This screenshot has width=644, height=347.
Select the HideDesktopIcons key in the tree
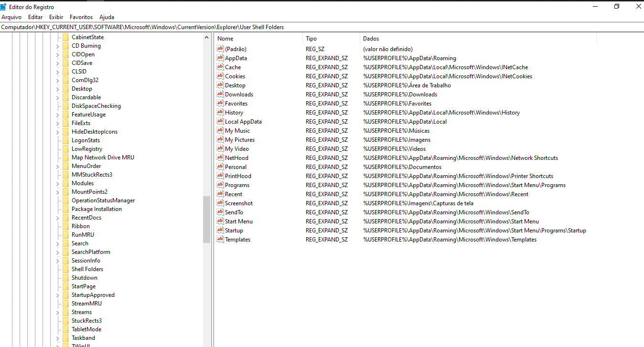tap(95, 132)
